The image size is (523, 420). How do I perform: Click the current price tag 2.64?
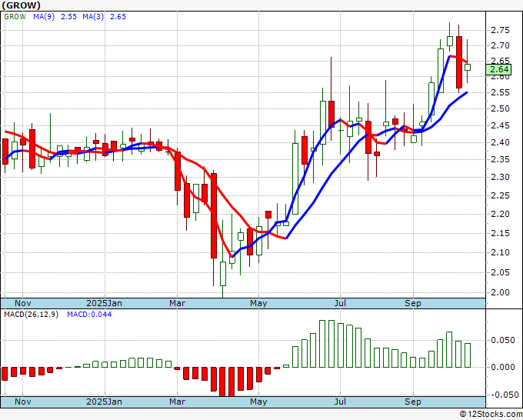point(499,69)
